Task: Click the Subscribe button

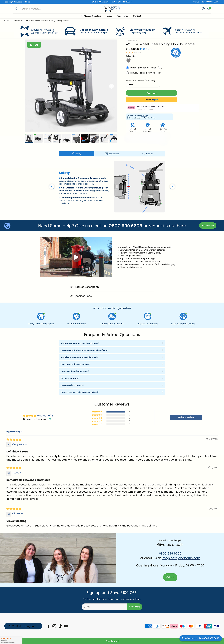Action: coord(135,607)
